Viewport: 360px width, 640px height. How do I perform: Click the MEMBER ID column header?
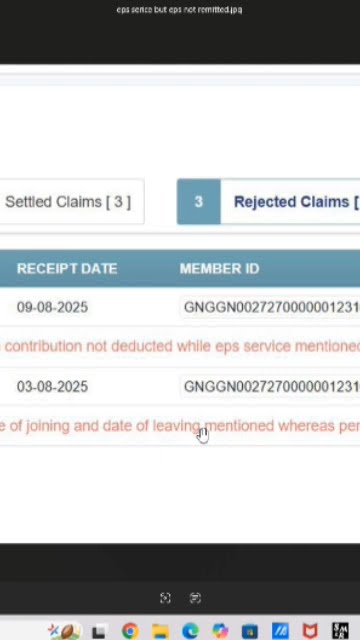220,269
